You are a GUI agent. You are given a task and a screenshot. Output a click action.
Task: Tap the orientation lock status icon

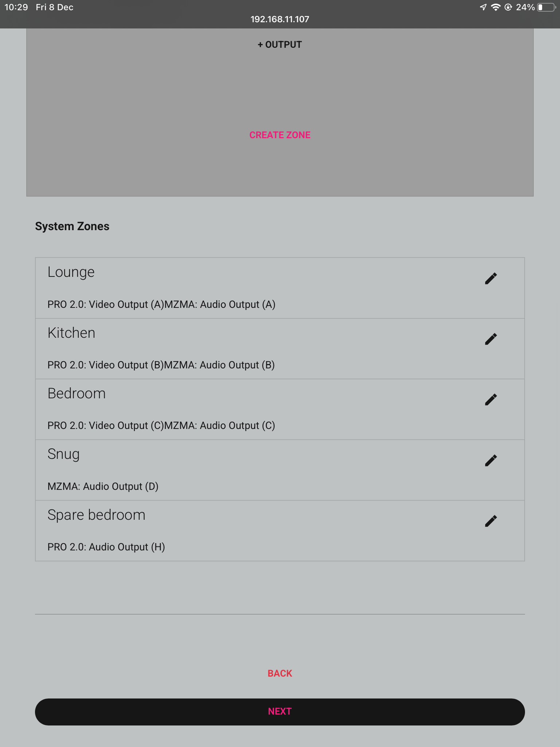(508, 7)
